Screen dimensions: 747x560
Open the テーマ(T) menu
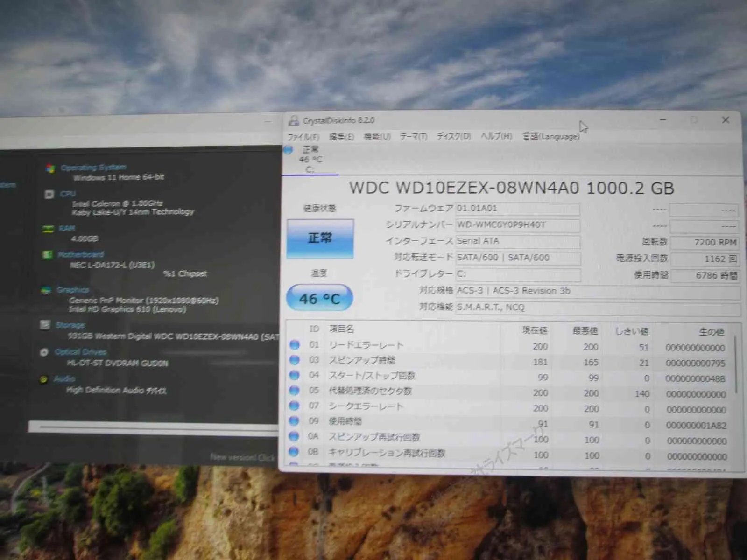(413, 136)
